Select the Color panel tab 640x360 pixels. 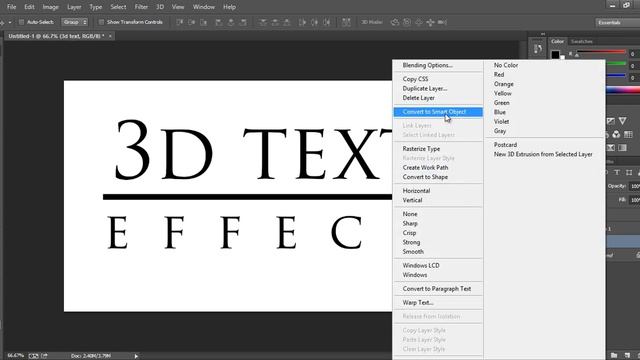pos(557,42)
